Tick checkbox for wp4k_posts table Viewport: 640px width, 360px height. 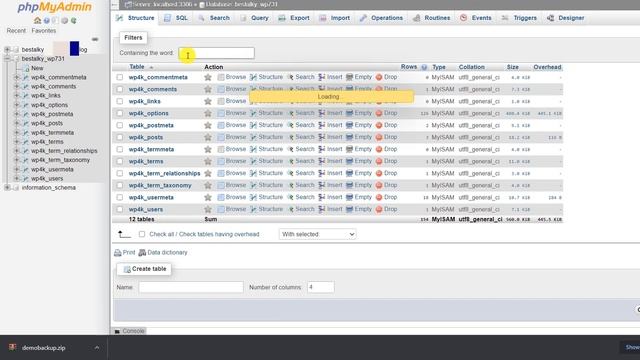120,137
